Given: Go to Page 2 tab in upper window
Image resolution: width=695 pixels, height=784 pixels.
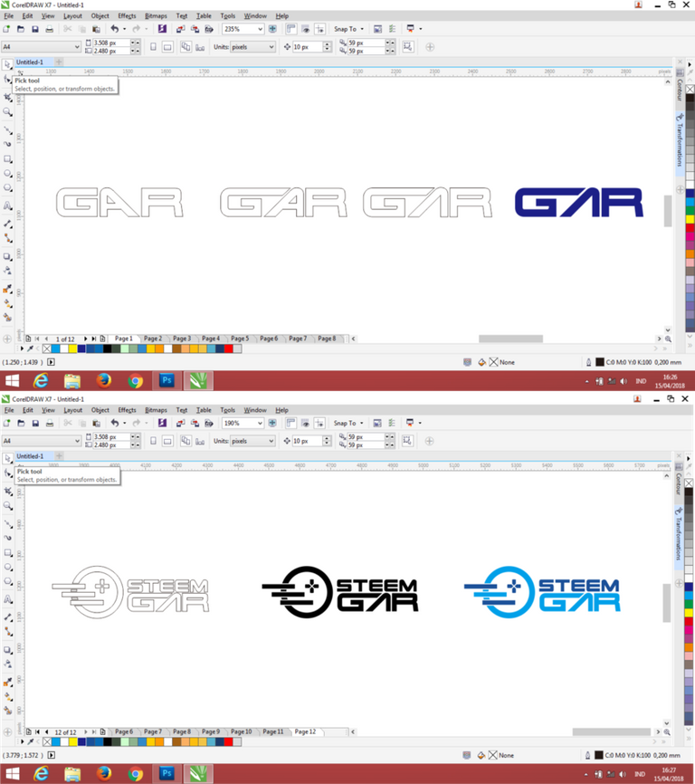Looking at the screenshot, I should point(153,339).
